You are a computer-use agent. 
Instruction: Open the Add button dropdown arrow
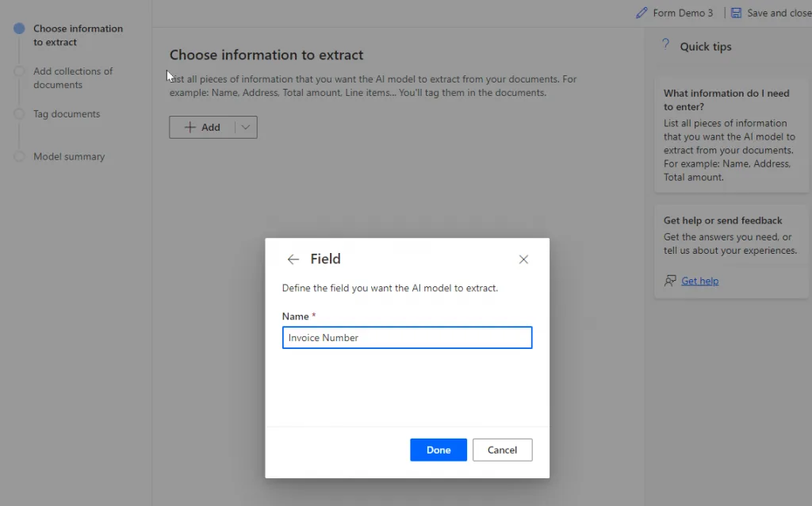pos(243,127)
